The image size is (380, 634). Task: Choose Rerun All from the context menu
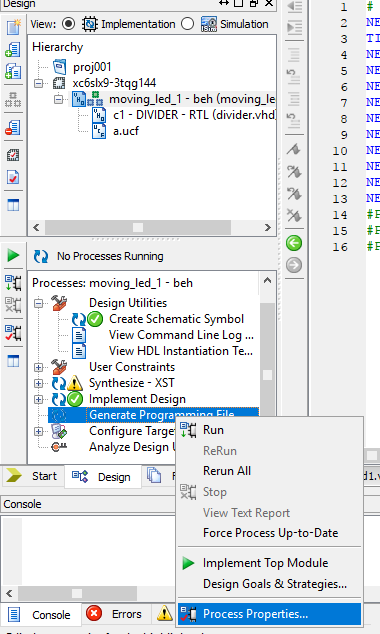(x=269, y=471)
